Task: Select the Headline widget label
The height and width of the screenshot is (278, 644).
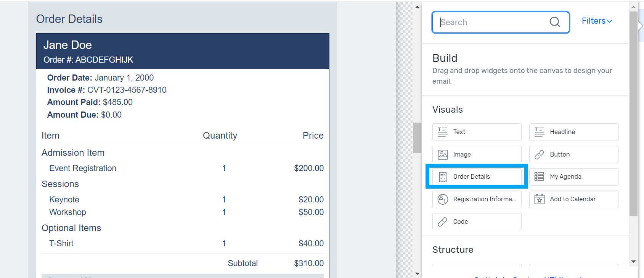Action: pos(562,132)
